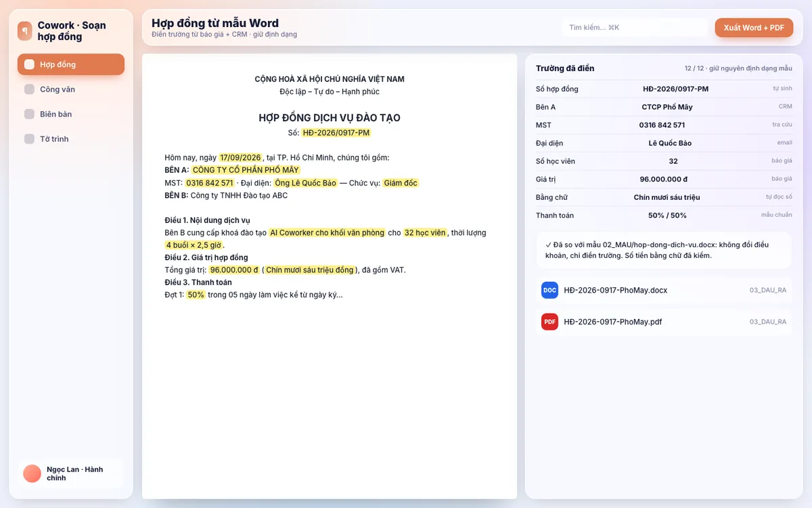
Task: Select the Số hợp đồng row in panel
Action: coord(664,89)
